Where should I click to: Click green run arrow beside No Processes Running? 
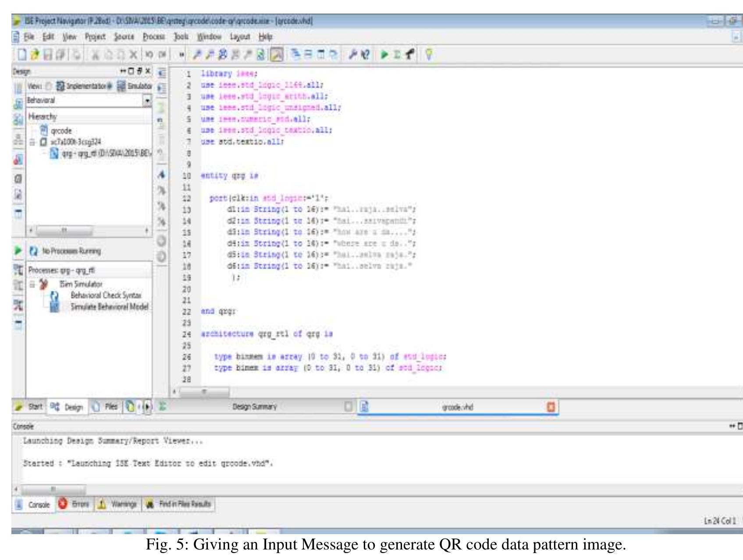pos(18,250)
